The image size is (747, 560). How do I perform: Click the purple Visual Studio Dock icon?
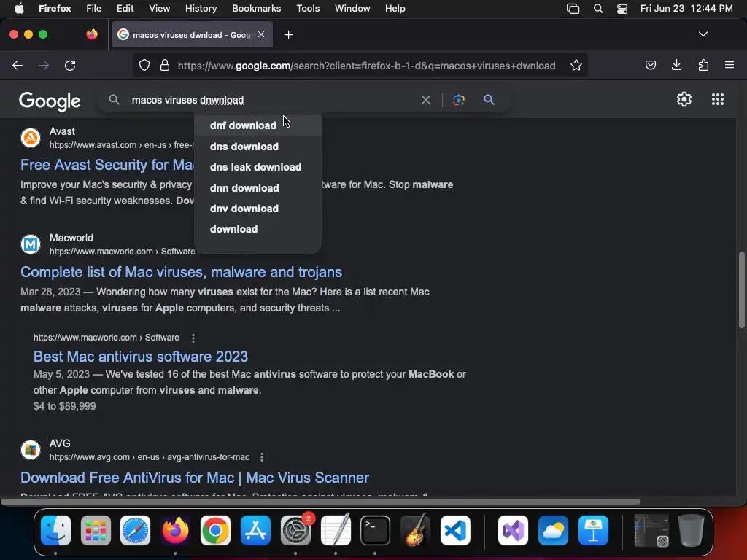coord(513,530)
